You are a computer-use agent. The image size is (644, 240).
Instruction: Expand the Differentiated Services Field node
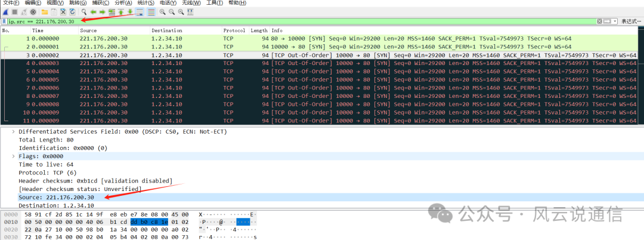click(14, 131)
